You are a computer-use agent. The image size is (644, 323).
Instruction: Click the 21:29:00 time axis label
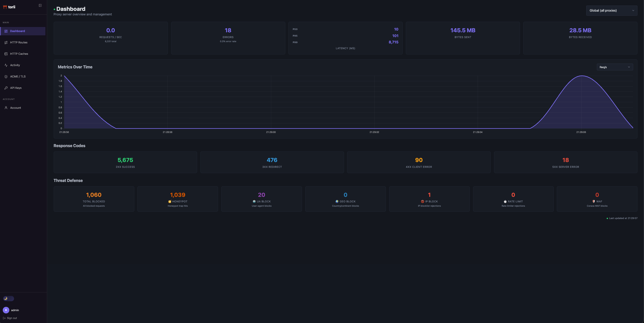[271, 132]
